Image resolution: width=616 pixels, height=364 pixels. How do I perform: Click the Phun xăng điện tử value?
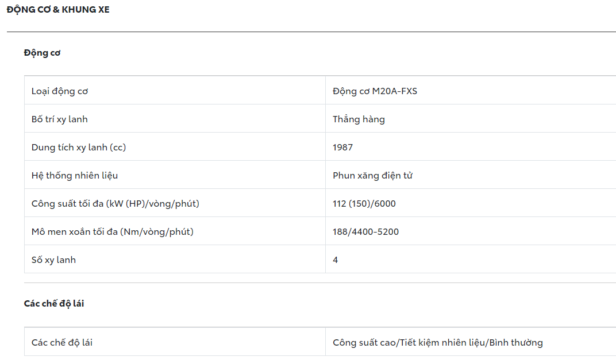(372, 175)
